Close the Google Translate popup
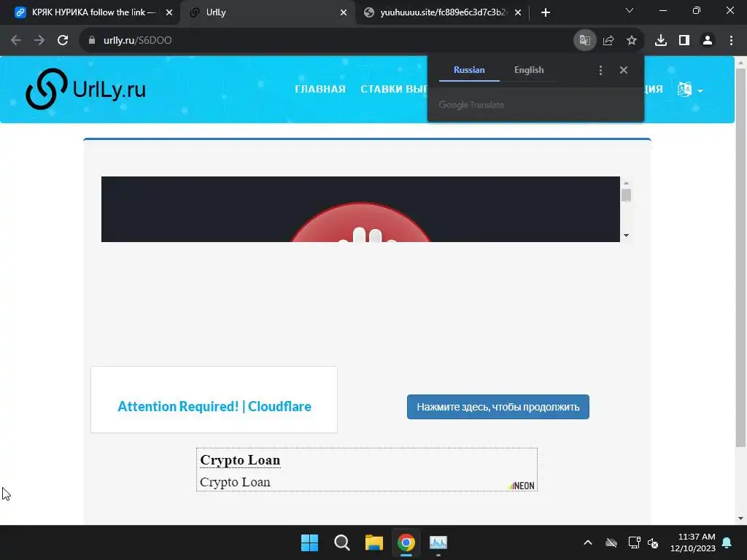Image resolution: width=747 pixels, height=560 pixels. (624, 71)
